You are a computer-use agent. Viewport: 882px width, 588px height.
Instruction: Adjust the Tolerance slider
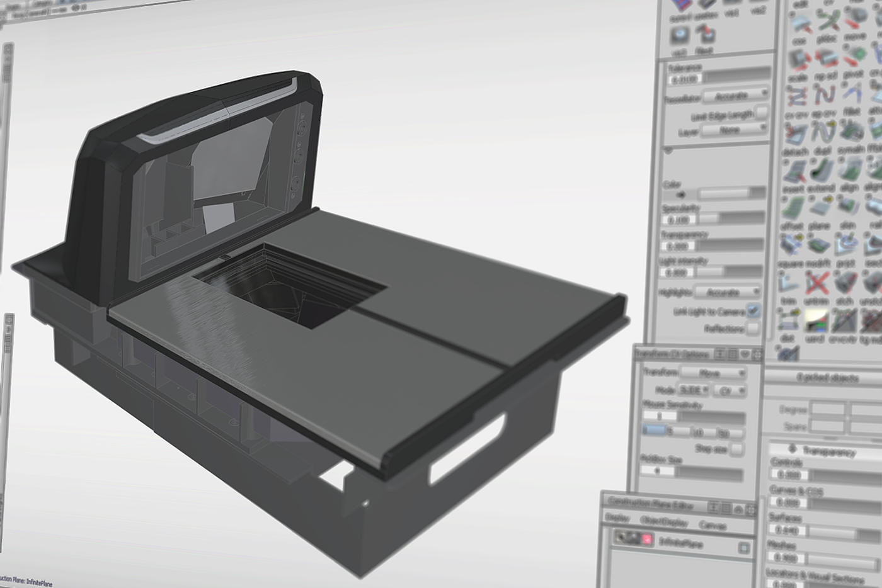[x=738, y=76]
